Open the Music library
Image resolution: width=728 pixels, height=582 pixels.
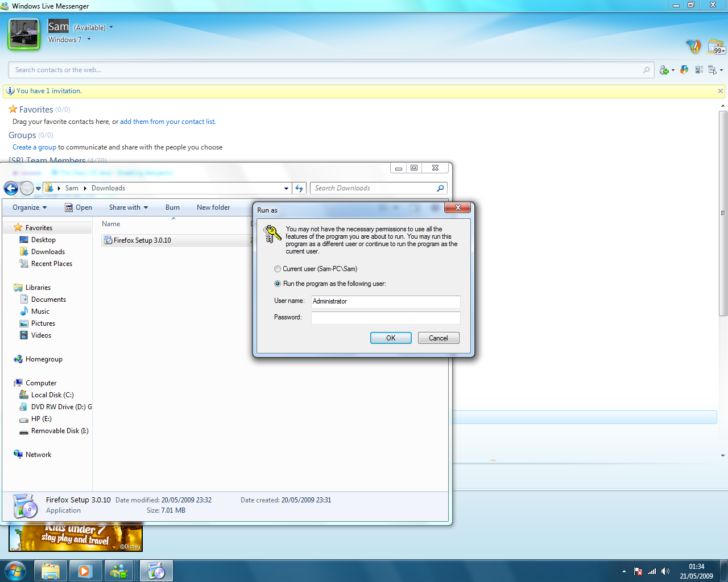click(40, 311)
